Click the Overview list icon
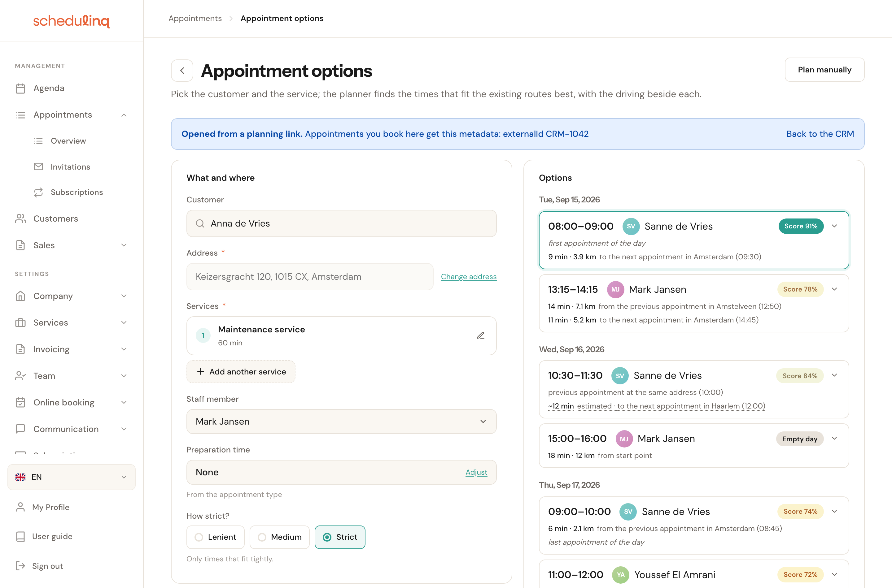This screenshot has height=588, width=892. pyautogui.click(x=38, y=141)
